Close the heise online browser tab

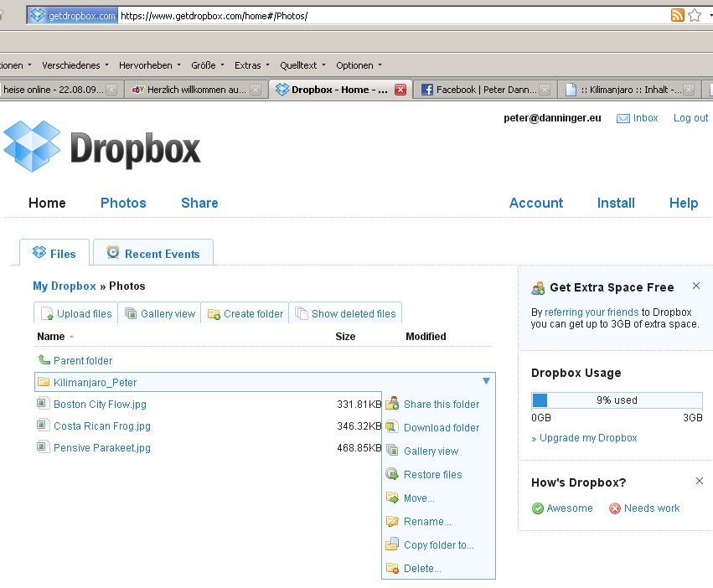(111, 90)
